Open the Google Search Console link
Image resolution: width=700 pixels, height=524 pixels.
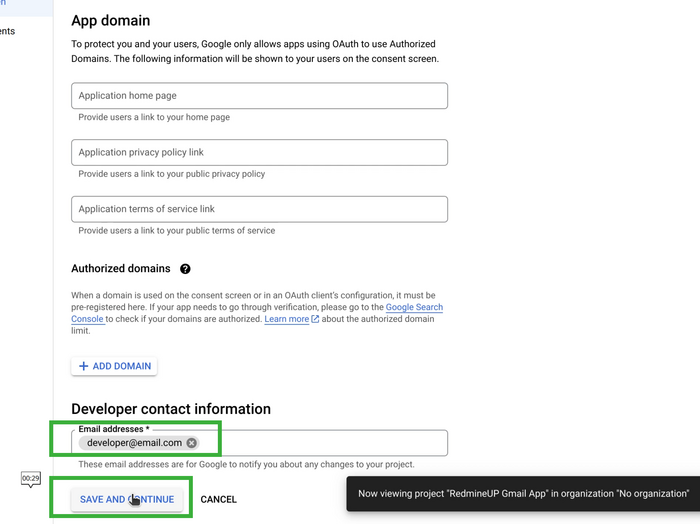click(x=414, y=307)
